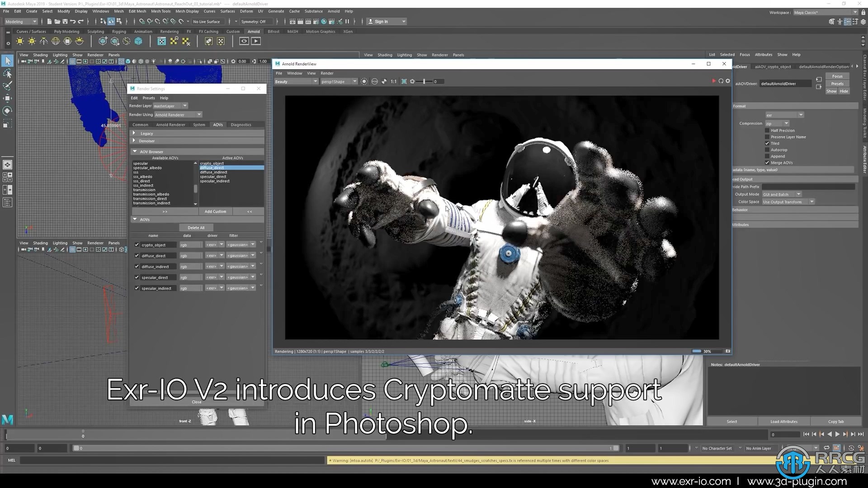Expand the driver dropdown for diffuse_direct

click(221, 256)
